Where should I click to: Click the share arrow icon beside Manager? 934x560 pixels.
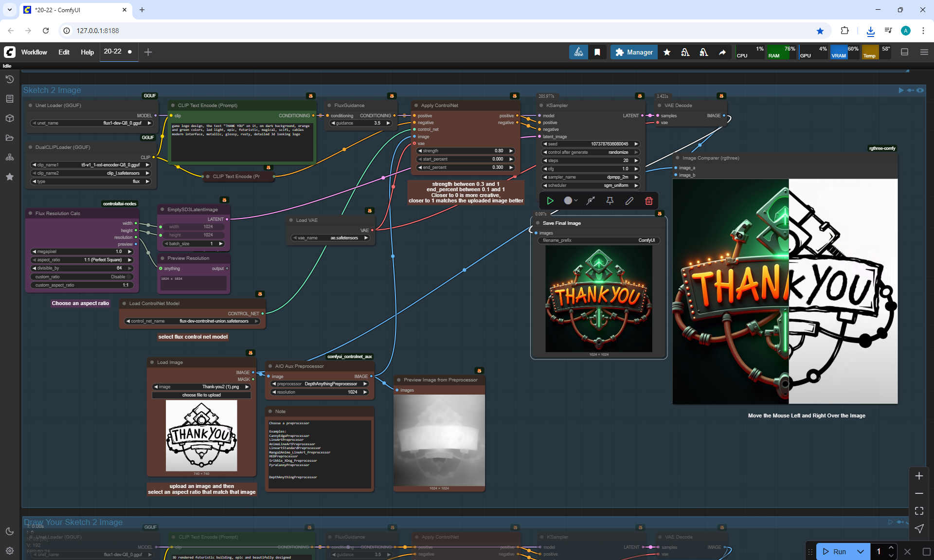tap(722, 52)
